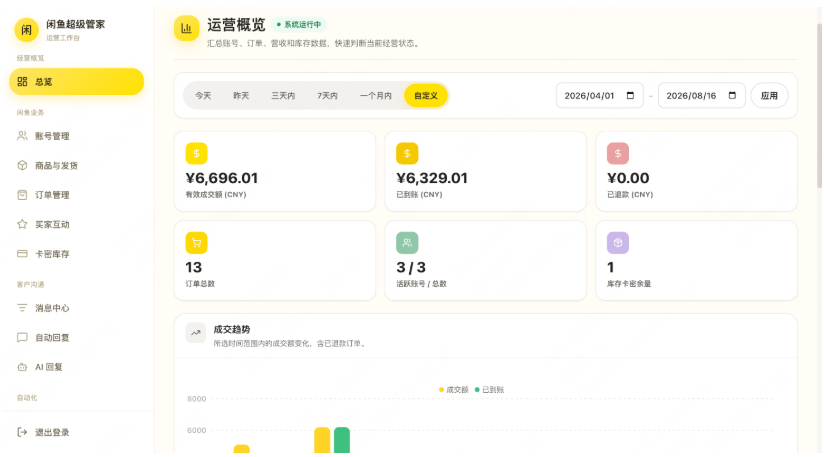The height and width of the screenshot is (457, 824).
Task: Click the 消息中心 filter-lines icon
Action: (x=22, y=307)
